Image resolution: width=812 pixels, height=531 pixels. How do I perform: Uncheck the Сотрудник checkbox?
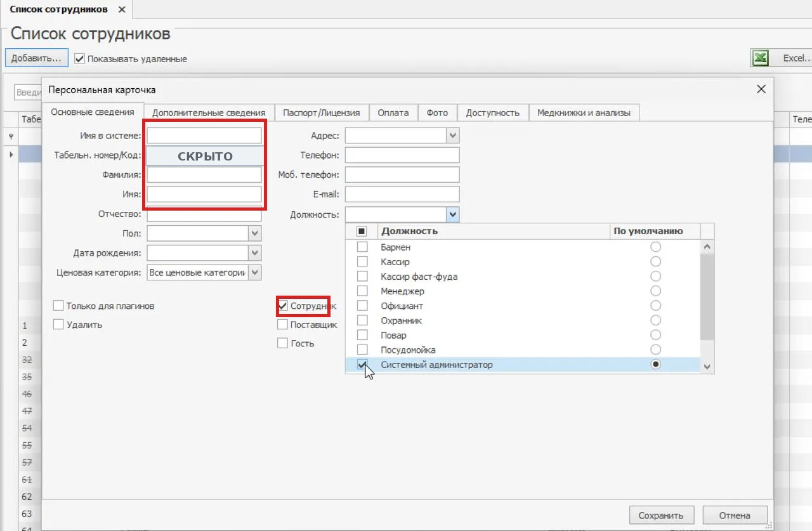[x=283, y=306]
